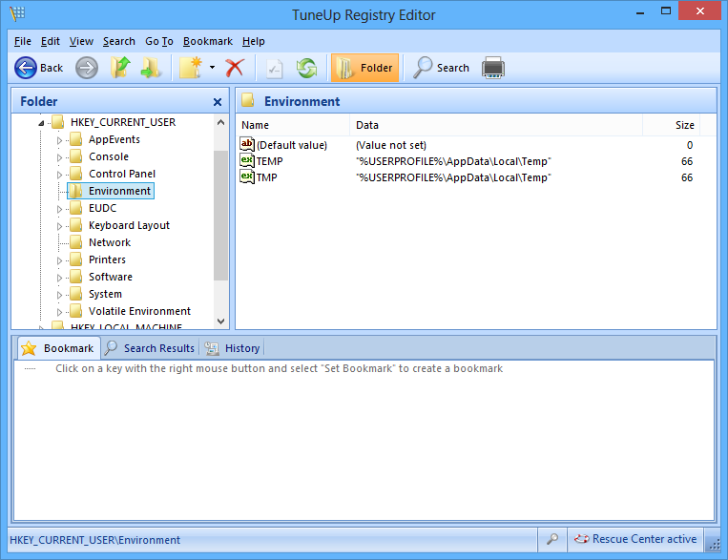Click the folder tree scrollbar thumb
Screen dimensions: 728x560
pyautogui.click(x=221, y=216)
